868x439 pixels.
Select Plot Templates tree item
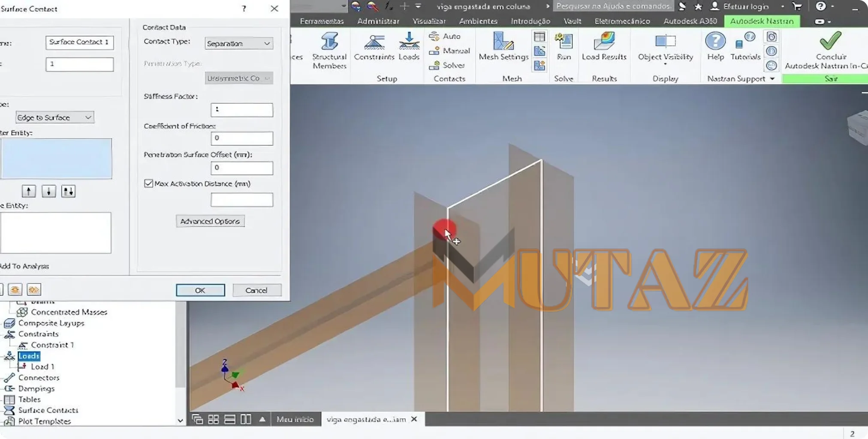tap(44, 421)
